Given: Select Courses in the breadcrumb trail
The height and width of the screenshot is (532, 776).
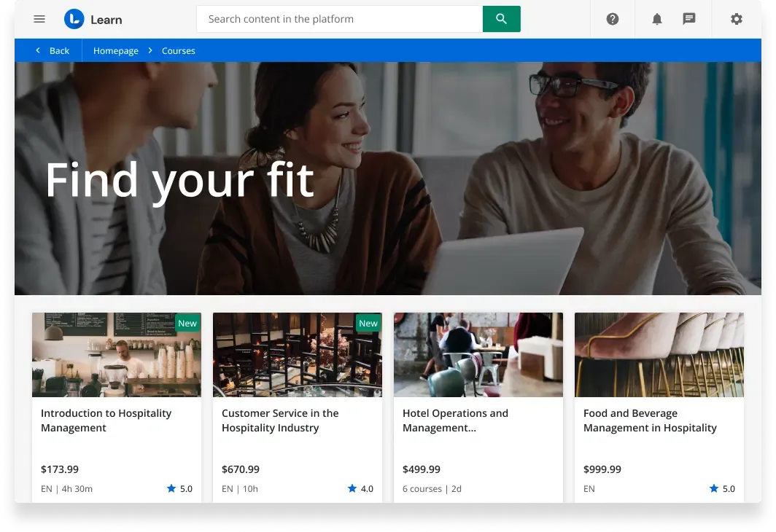Looking at the screenshot, I should coord(179,51).
